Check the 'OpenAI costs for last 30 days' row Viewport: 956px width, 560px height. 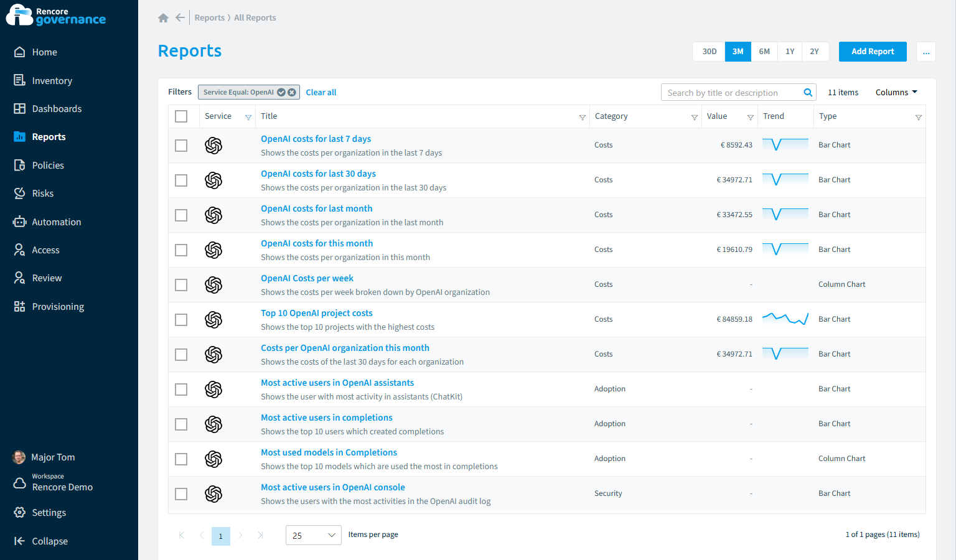click(x=181, y=180)
